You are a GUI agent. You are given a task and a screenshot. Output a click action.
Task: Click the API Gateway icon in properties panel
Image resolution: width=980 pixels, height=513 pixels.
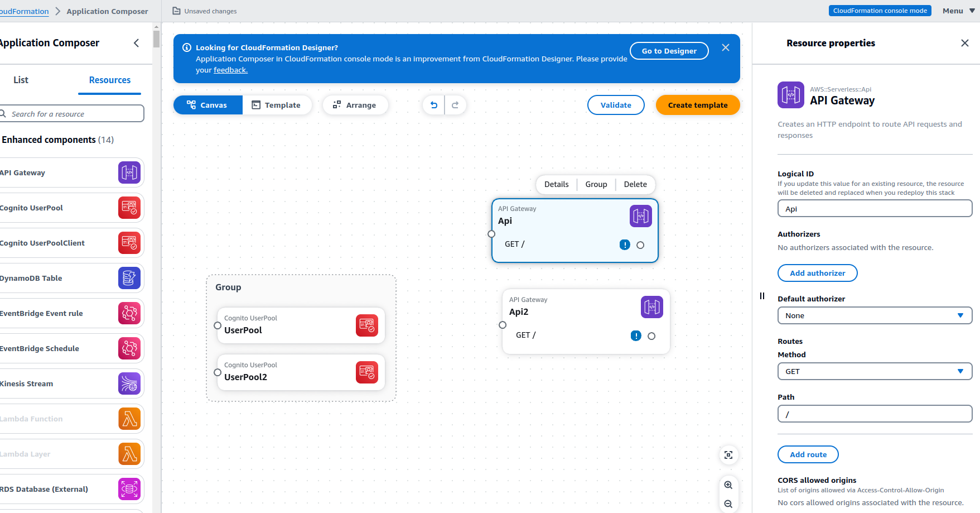[x=791, y=95]
